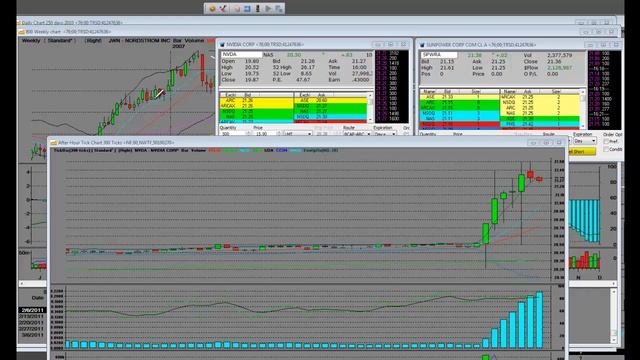This screenshot has width=640, height=360.
Task: Click the pink checkmark icon in the top toolbar
Action: pos(223,9)
